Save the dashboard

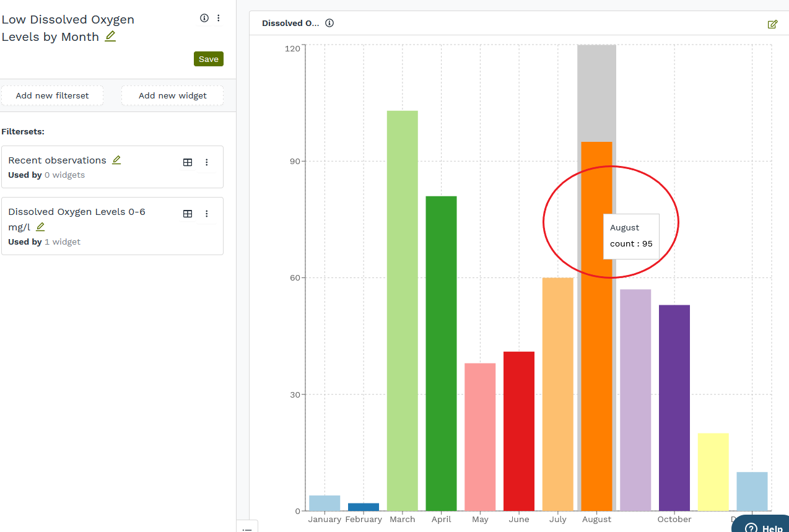(x=209, y=59)
